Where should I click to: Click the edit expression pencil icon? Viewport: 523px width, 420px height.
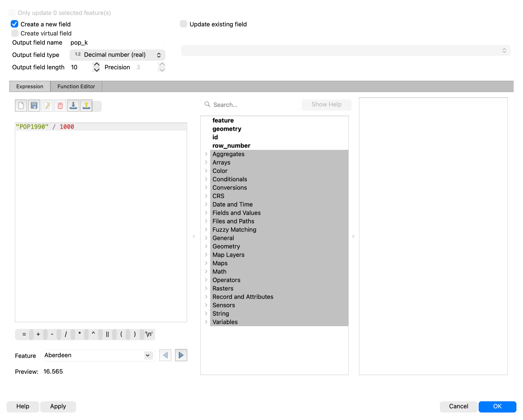click(x=47, y=106)
